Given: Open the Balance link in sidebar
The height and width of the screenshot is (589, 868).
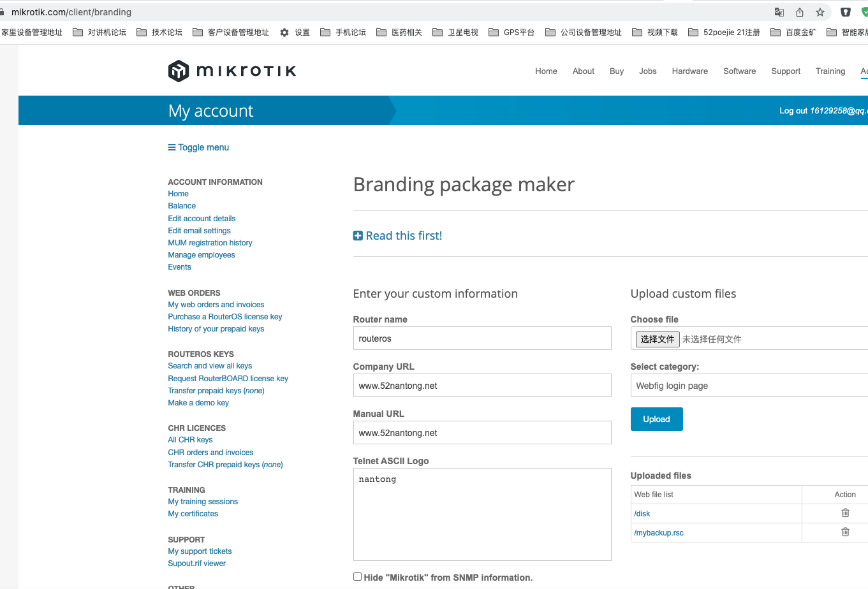Looking at the screenshot, I should [182, 206].
